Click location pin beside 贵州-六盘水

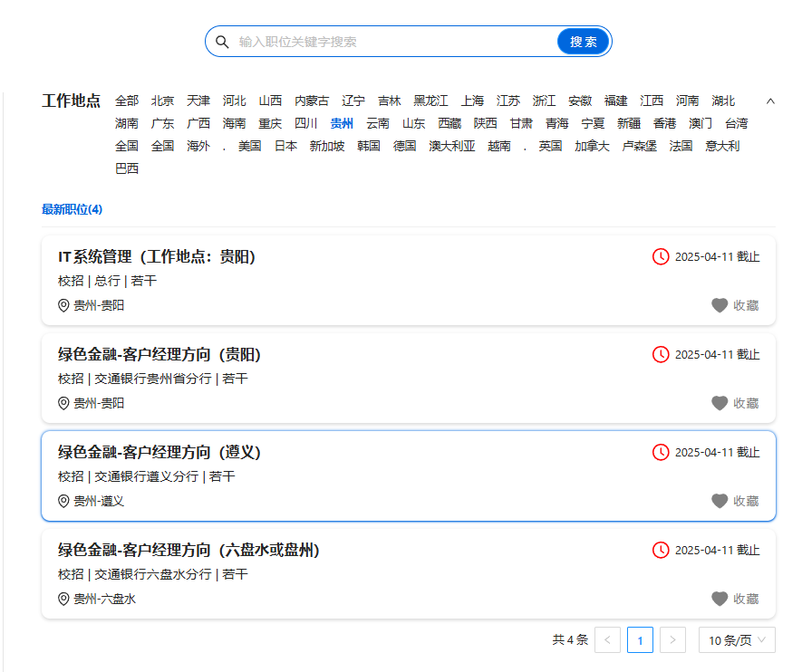63,599
